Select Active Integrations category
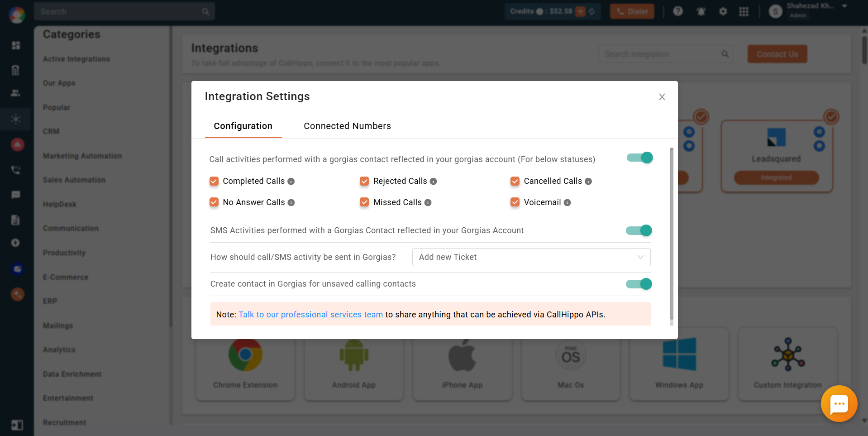868x436 pixels. click(76, 59)
